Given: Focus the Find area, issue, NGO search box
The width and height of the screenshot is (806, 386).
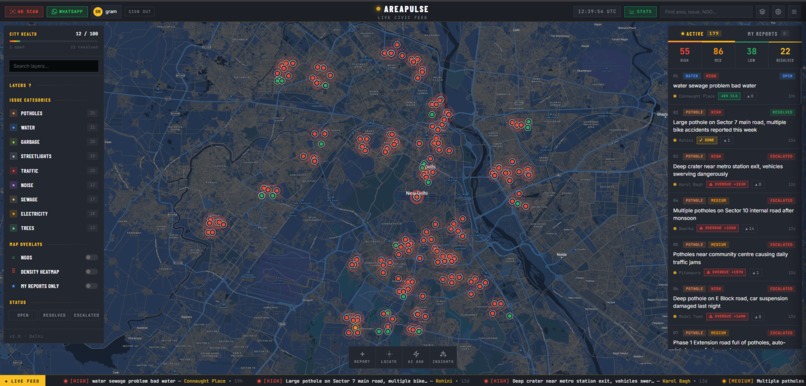Looking at the screenshot, I should tap(707, 11).
